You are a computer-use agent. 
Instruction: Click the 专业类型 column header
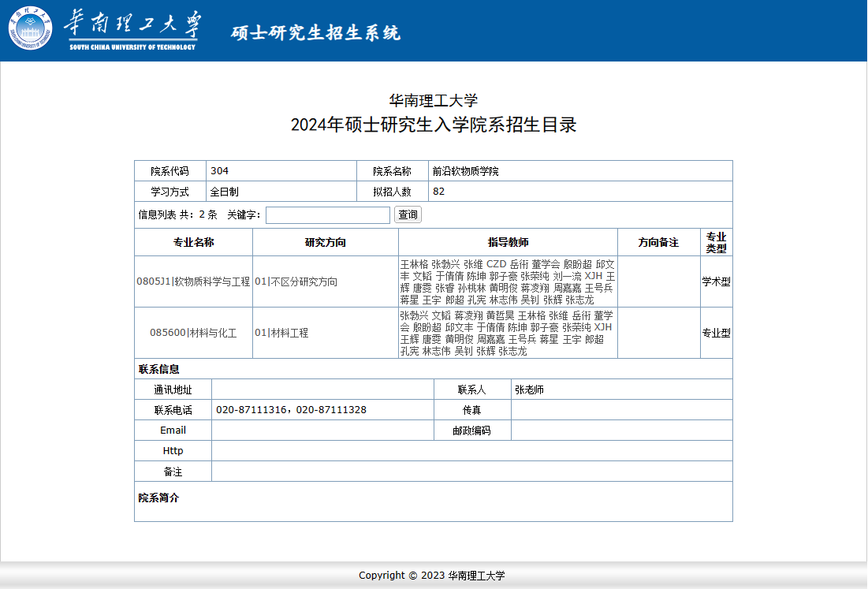(x=717, y=243)
